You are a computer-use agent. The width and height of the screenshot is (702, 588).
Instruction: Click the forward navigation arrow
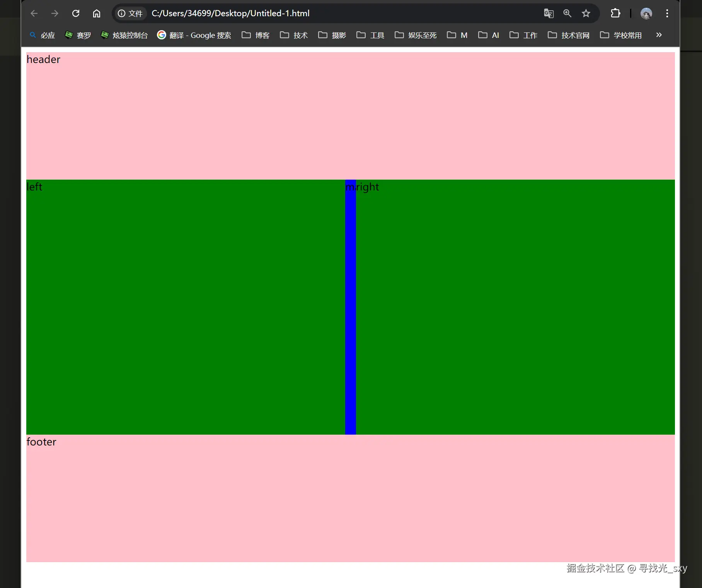55,13
